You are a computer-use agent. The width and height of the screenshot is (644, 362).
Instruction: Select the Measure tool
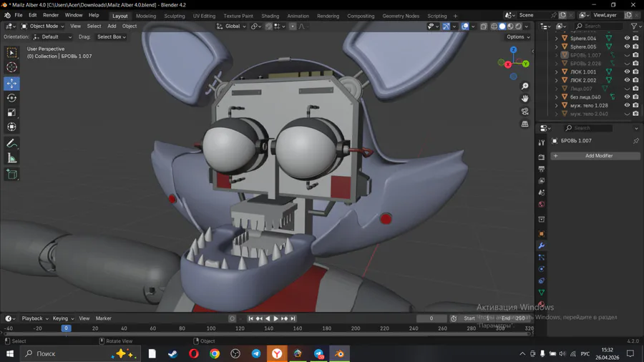[11, 158]
